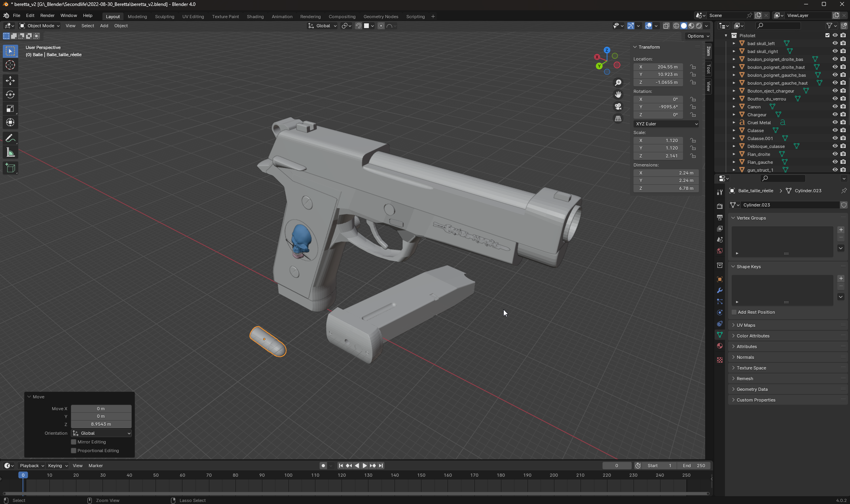Viewport: 850px width, 504px height.
Task: Click the Select Box tool
Action: point(10,51)
